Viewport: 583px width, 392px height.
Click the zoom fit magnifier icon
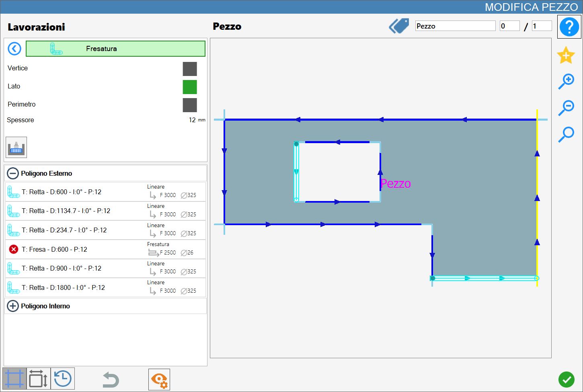pos(566,134)
